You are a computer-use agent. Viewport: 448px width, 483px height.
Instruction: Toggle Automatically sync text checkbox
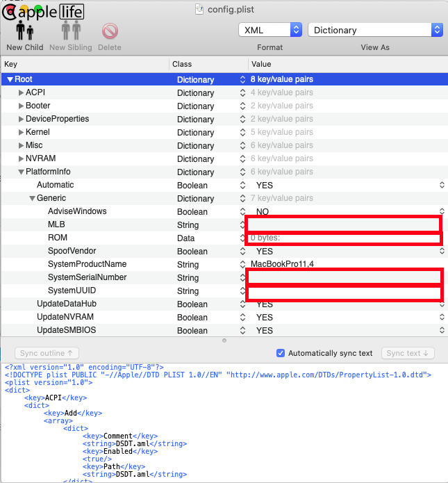click(281, 353)
